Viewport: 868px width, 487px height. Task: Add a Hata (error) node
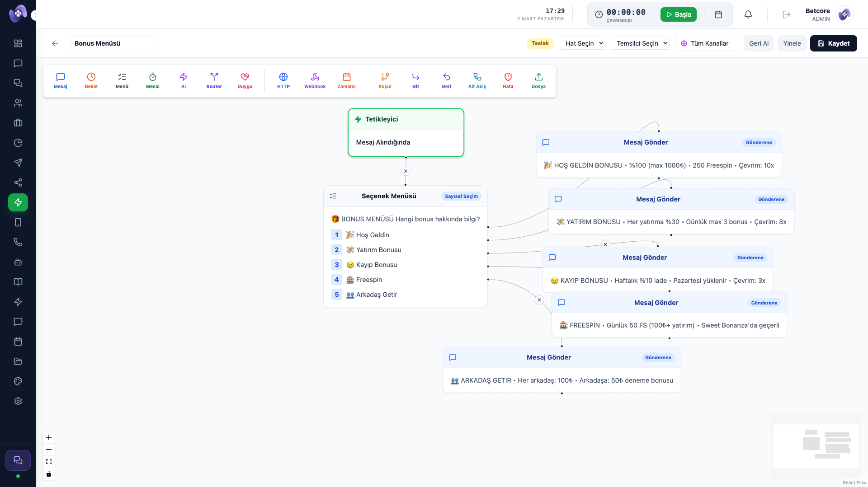tap(508, 80)
